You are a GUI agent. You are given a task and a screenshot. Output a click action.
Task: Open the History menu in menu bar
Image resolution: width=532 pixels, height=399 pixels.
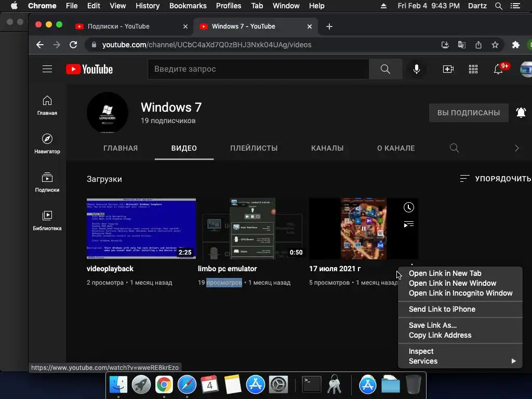pos(148,6)
